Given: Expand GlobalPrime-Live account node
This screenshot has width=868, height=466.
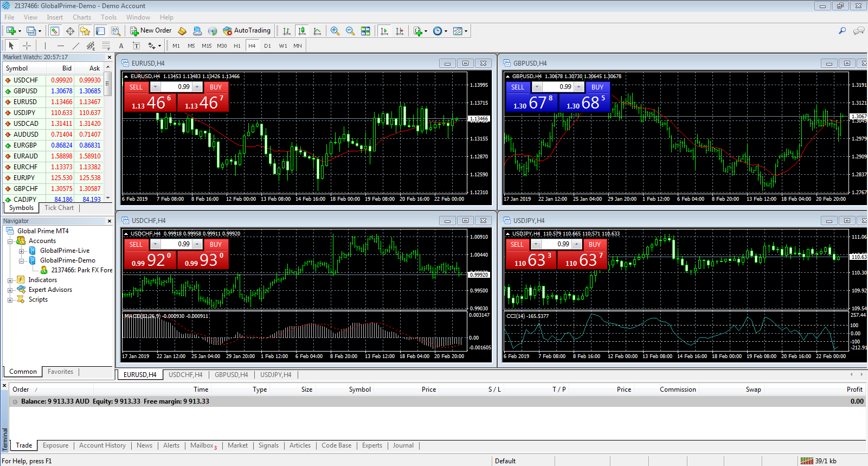Looking at the screenshot, I should point(21,251).
